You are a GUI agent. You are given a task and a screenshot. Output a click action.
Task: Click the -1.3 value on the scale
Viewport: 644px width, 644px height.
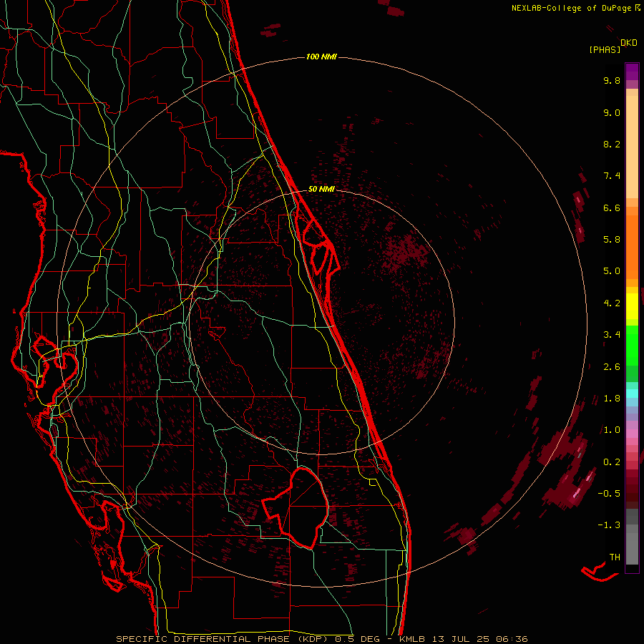tap(609, 525)
